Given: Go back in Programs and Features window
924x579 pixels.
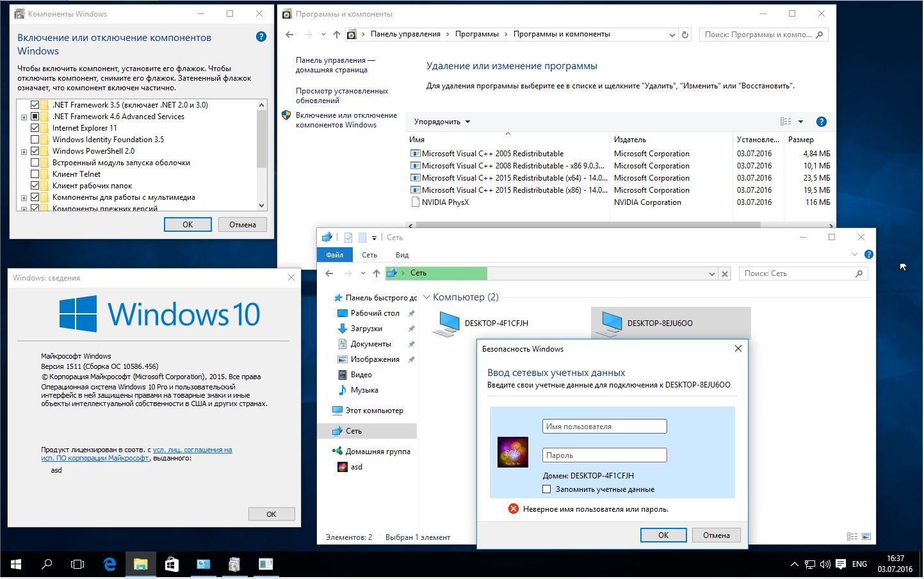Looking at the screenshot, I should 289,35.
